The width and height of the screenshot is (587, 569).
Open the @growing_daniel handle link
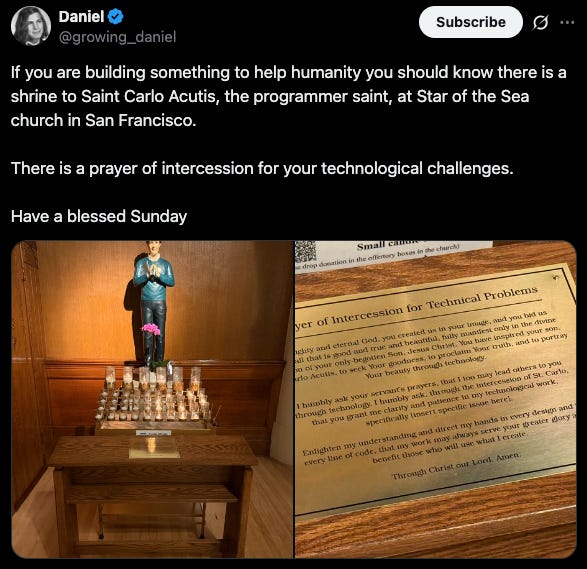click(117, 37)
